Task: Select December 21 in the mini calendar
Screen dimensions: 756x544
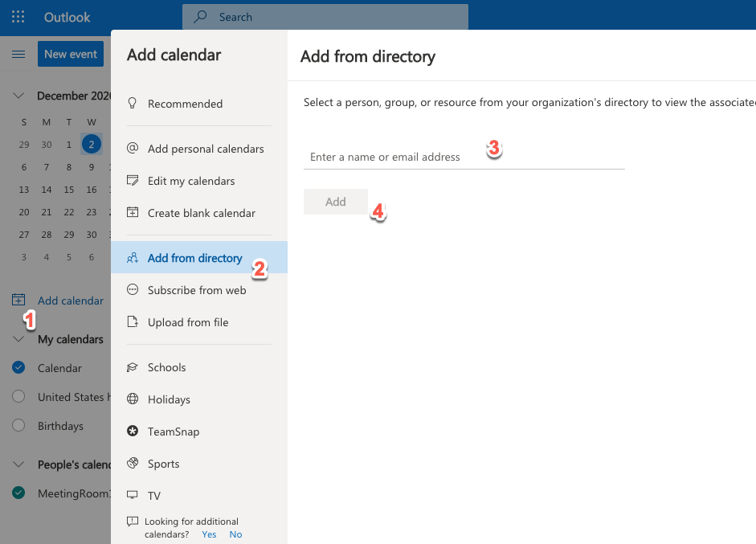Action: point(47,212)
